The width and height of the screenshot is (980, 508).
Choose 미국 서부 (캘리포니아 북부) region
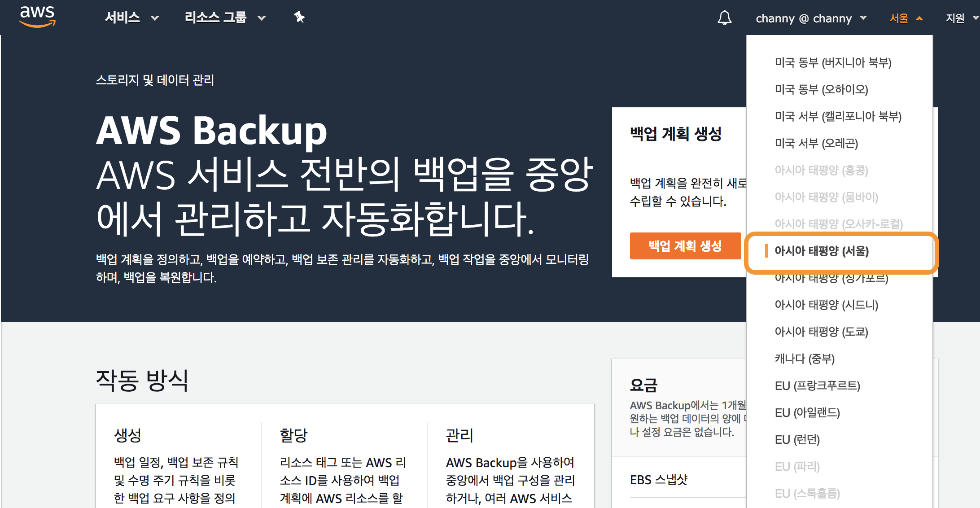(x=838, y=116)
